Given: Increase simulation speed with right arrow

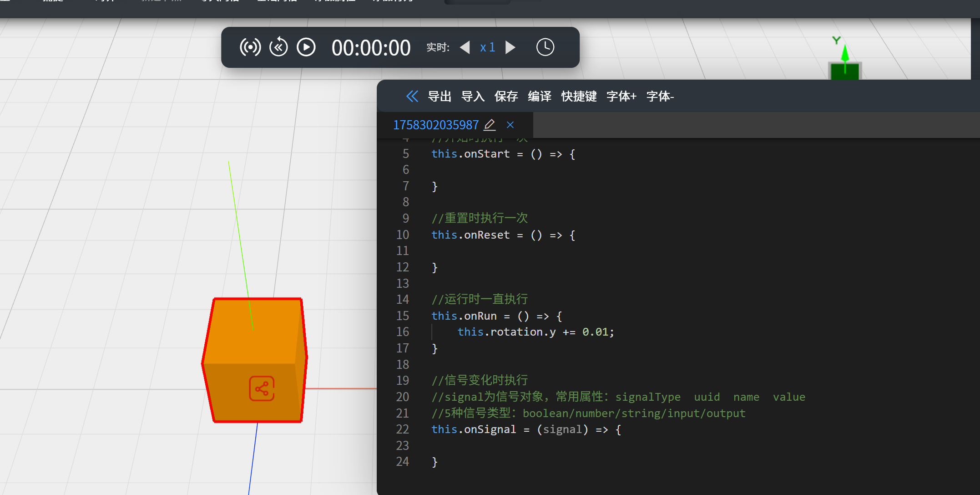Looking at the screenshot, I should pos(510,47).
